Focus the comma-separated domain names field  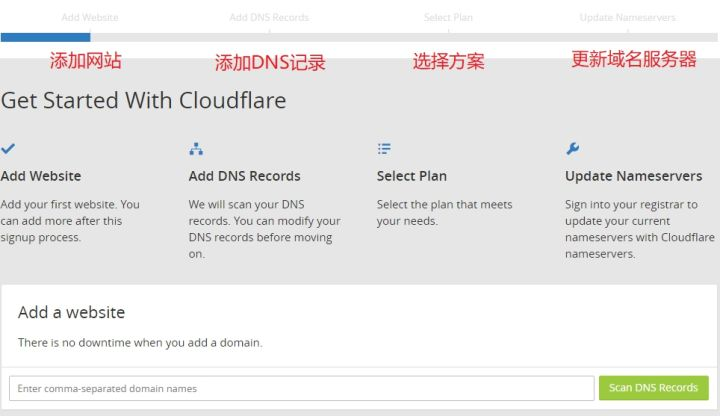tap(302, 388)
